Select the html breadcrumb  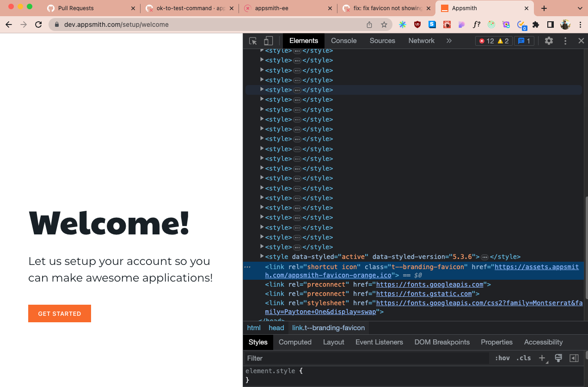(x=254, y=328)
